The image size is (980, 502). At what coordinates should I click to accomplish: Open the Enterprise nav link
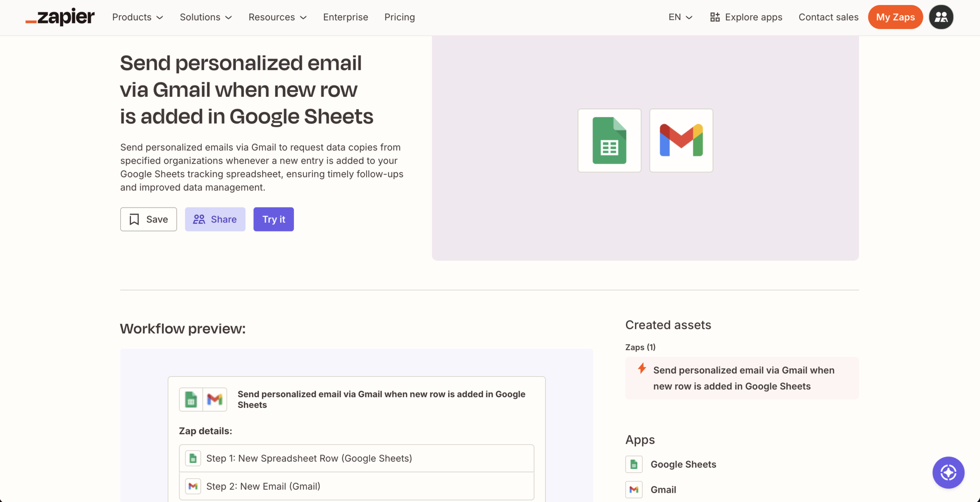[345, 17]
